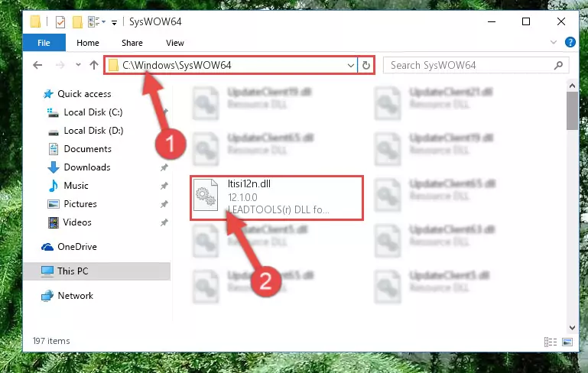Click the address bar path C:\Windows\SysWOW64
The image size is (588, 373).
[177, 65]
